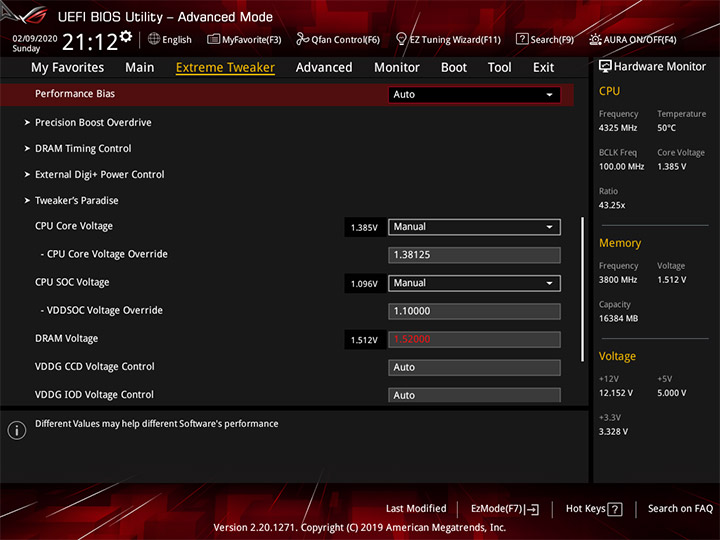Open the CPU Core Voltage mode dropdown
The width and height of the screenshot is (720, 540).
click(474, 227)
